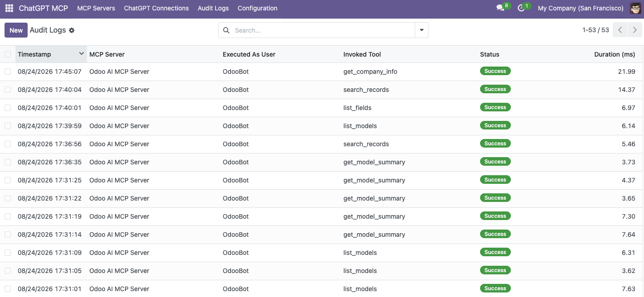Click get_model_summary in the 17:36:35 row
Screen dimensions: 644x297
click(x=374, y=162)
